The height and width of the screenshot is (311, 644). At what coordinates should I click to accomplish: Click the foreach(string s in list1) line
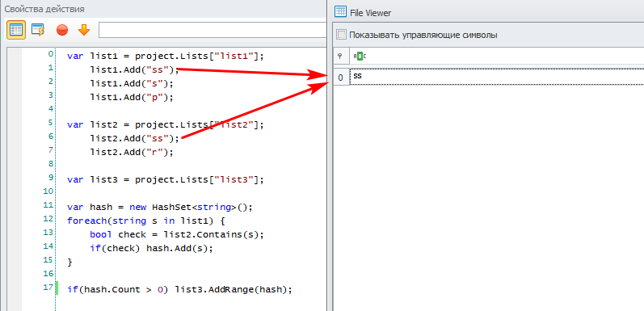pos(145,221)
